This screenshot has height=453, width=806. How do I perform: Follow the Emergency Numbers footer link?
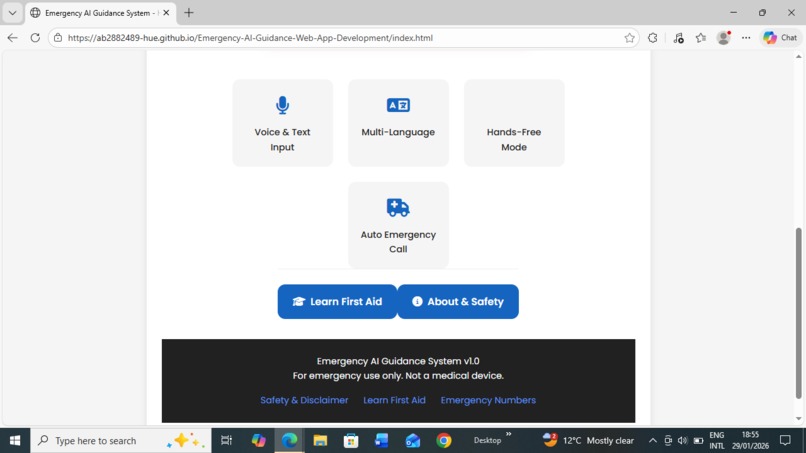tap(488, 400)
